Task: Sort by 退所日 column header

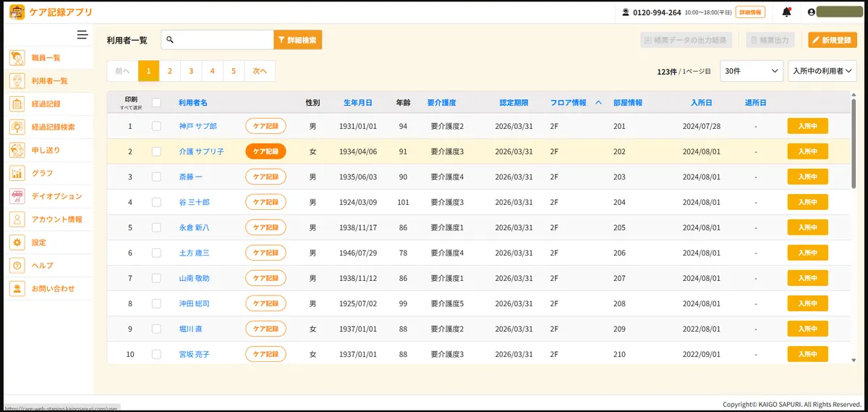Action: tap(756, 103)
